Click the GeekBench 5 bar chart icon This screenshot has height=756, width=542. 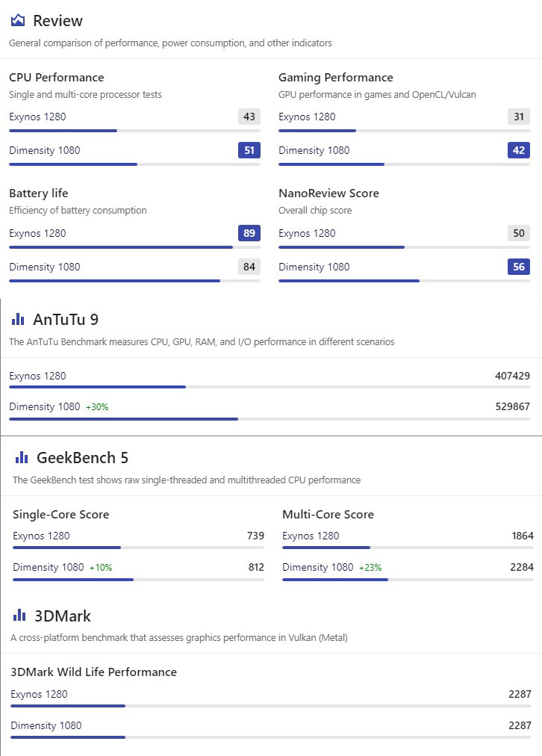point(22,457)
